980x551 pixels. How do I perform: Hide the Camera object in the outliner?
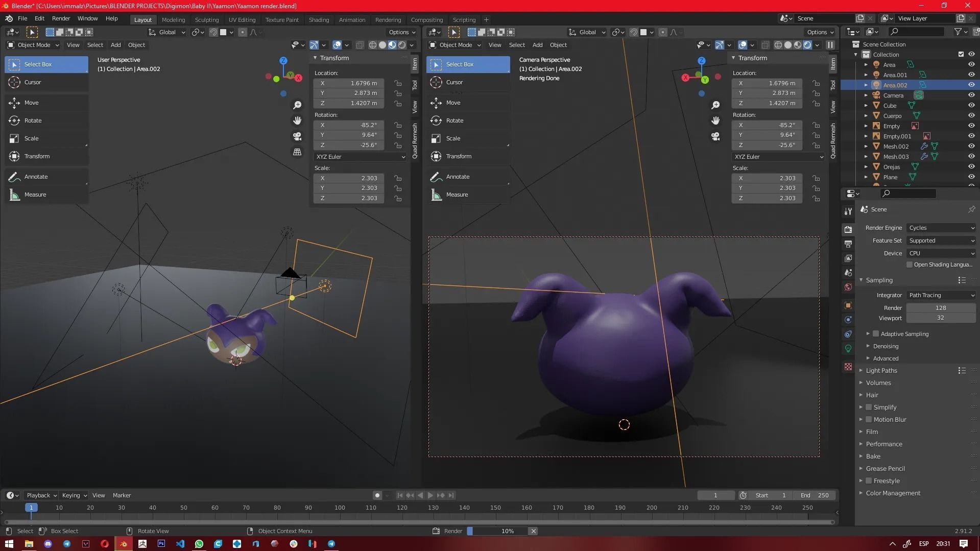pos(971,95)
